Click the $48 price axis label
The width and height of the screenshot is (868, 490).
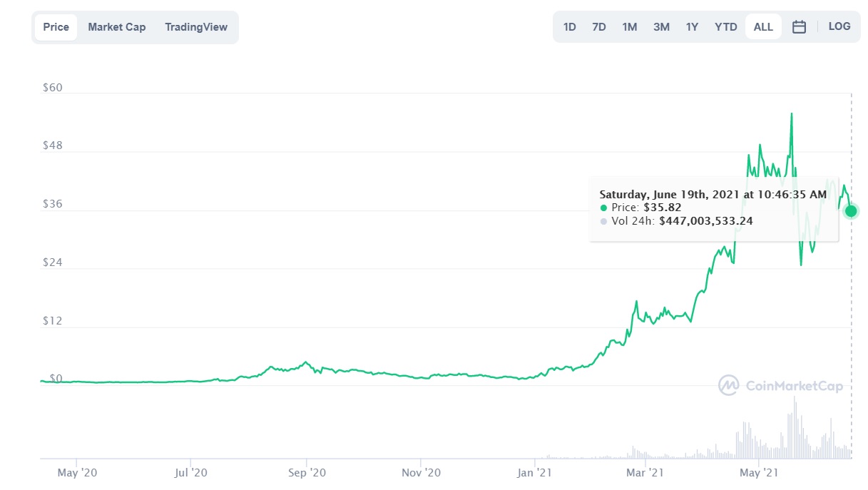click(53, 146)
